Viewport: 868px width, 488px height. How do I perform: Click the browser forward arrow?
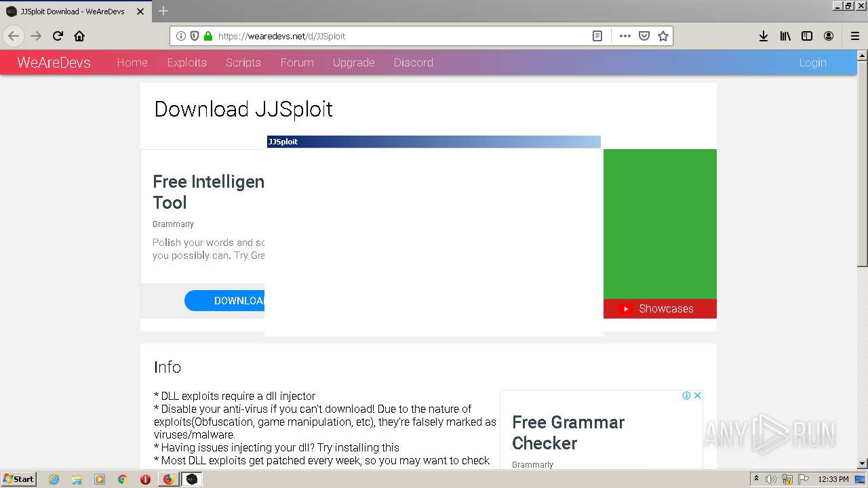pyautogui.click(x=36, y=36)
